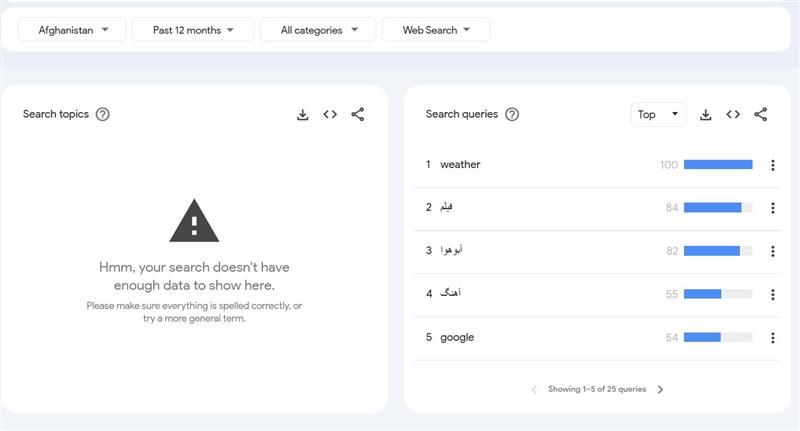Open embed code for Search topics

pos(330,115)
